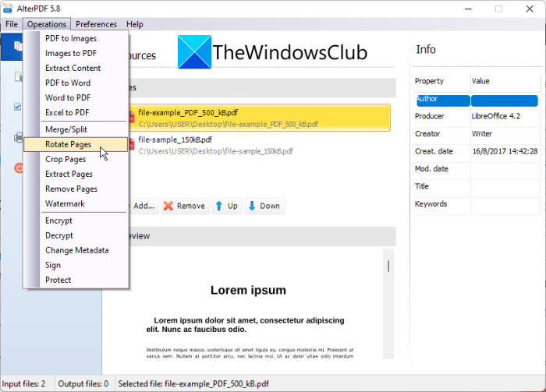
Task: Open Change Metadata operation
Action: click(76, 250)
